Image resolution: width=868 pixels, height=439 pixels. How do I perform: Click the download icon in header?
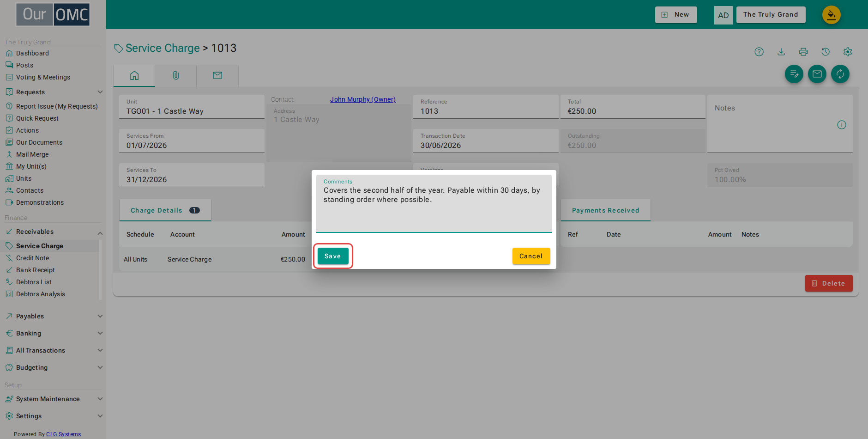781,52
